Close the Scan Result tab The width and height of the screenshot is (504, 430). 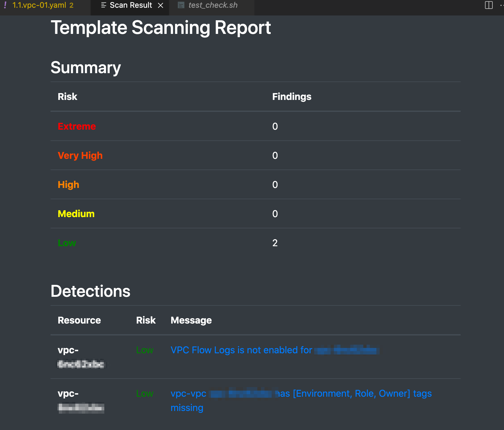pos(160,5)
